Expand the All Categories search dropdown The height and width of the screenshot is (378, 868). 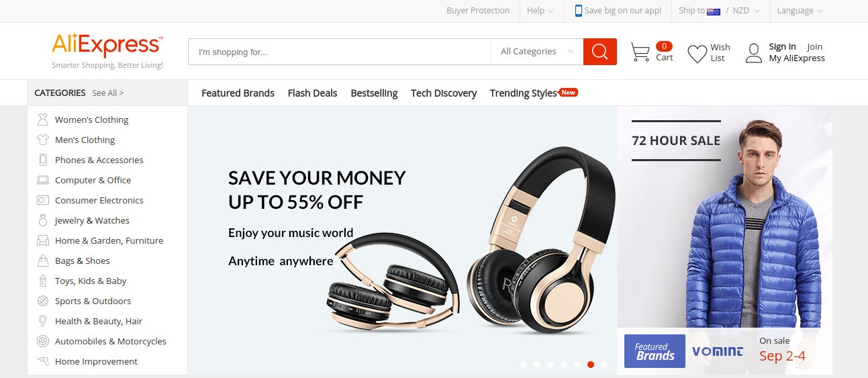click(x=536, y=52)
